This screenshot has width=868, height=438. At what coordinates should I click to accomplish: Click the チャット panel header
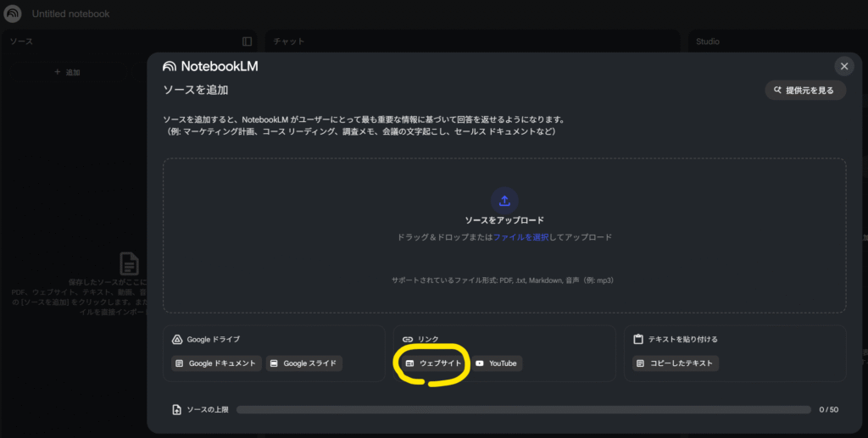pyautogui.click(x=288, y=42)
